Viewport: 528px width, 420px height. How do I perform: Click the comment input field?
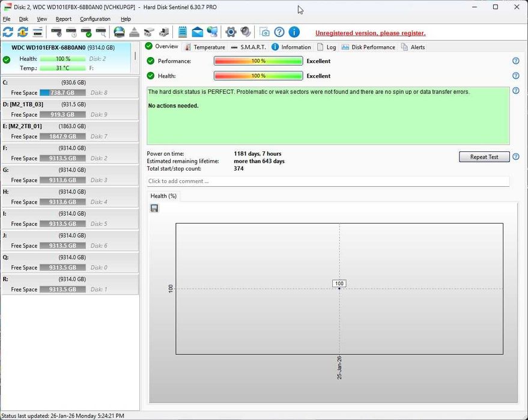[x=328, y=181]
